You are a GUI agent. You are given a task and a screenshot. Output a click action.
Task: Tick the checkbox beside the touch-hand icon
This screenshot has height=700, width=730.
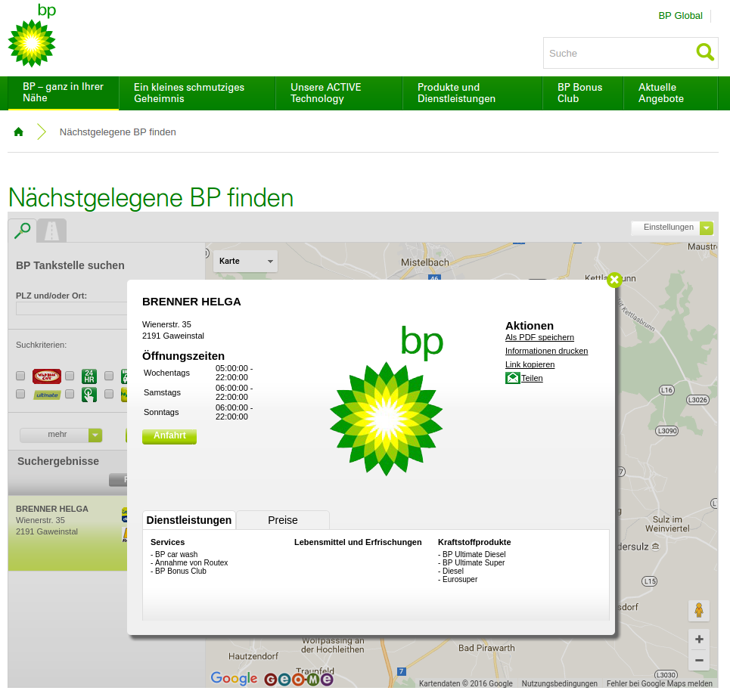tap(70, 395)
